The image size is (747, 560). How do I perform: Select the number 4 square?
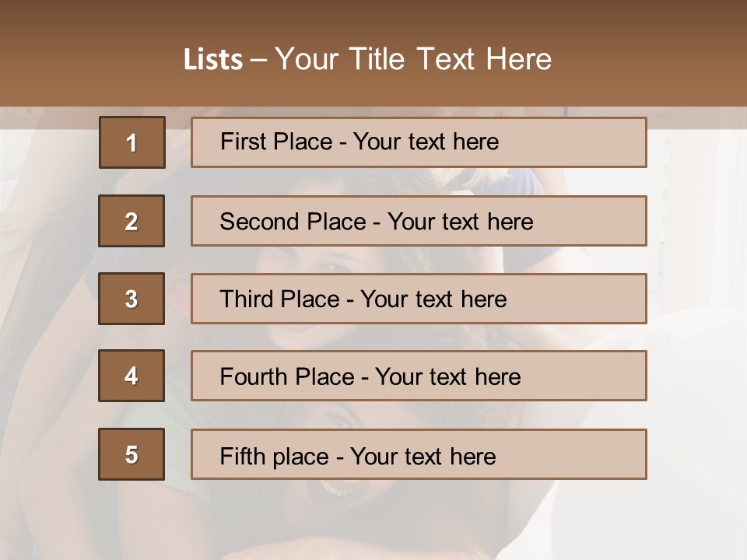tap(132, 376)
